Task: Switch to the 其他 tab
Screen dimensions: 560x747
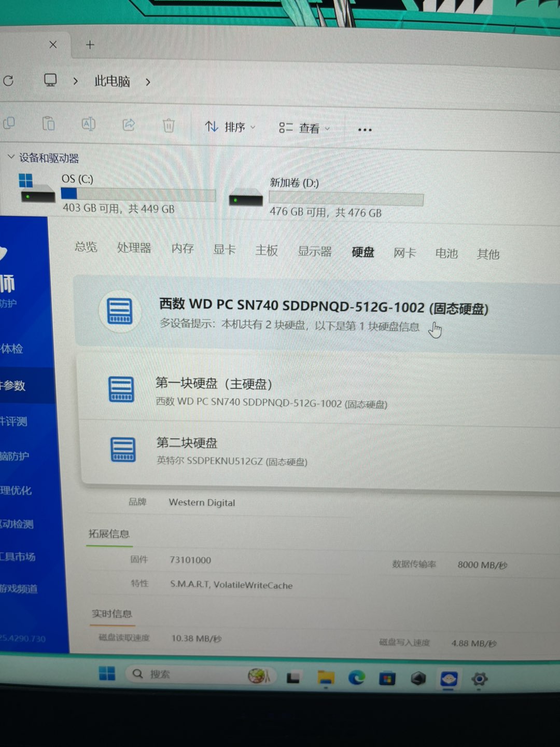Action: (x=488, y=254)
